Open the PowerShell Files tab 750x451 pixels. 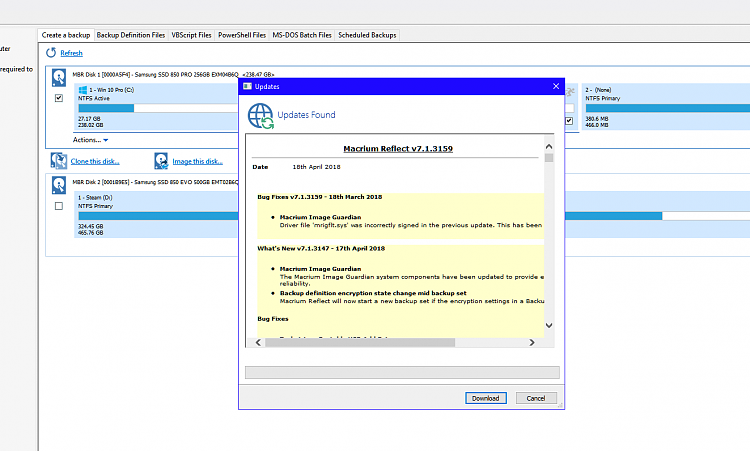coord(242,35)
